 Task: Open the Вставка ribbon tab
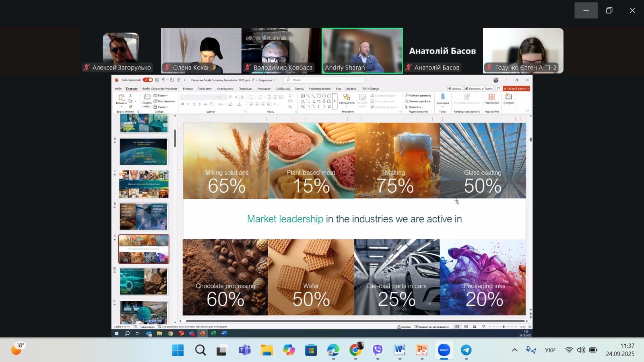pyautogui.click(x=188, y=88)
